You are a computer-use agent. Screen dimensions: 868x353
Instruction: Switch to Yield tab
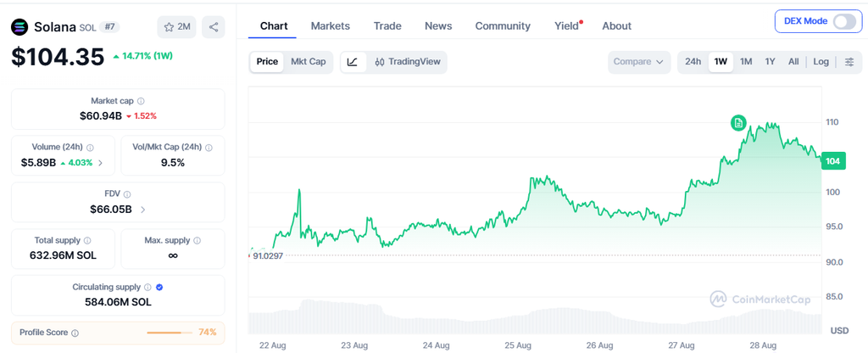point(567,26)
